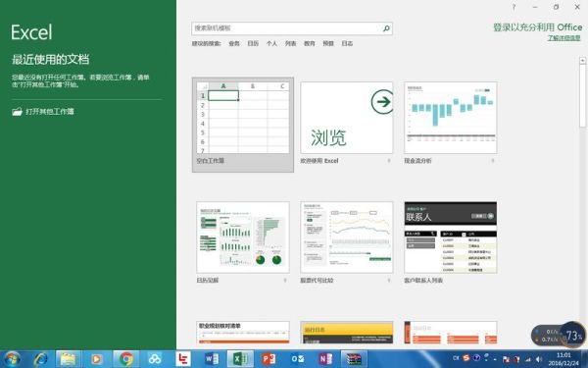Open the calendar insights dashboard template

point(243,237)
